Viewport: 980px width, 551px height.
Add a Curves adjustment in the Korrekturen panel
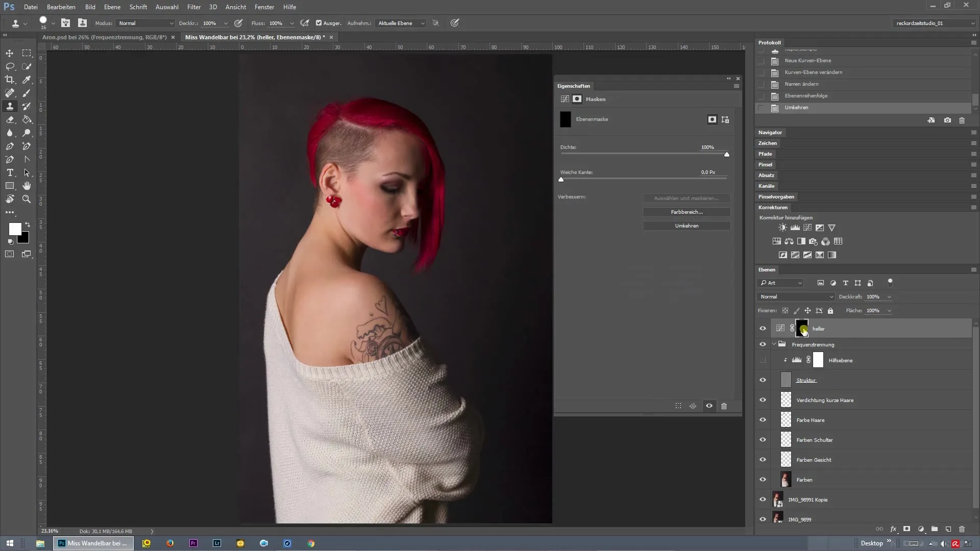tap(807, 228)
